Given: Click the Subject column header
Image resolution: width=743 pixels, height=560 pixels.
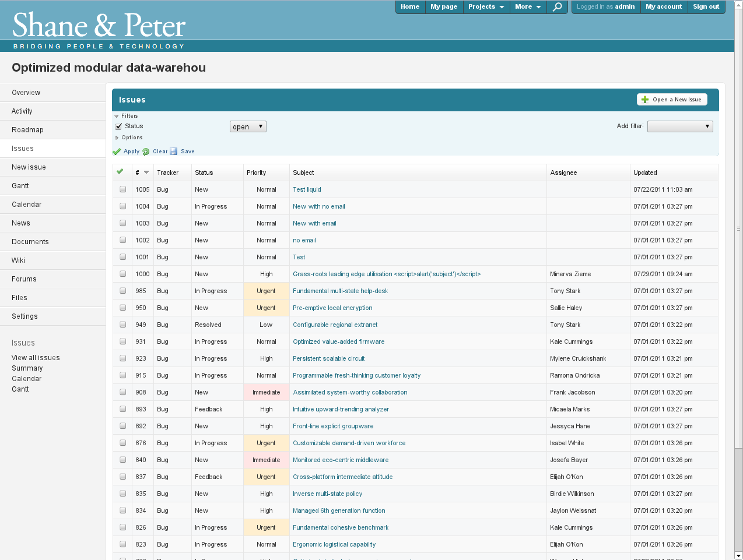Looking at the screenshot, I should click(303, 172).
